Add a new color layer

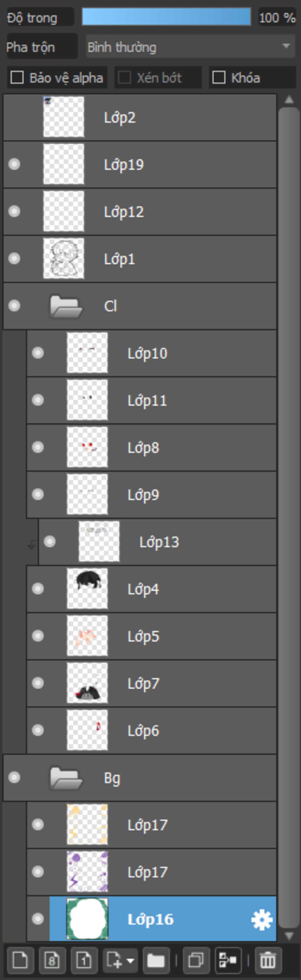[x=20, y=960]
